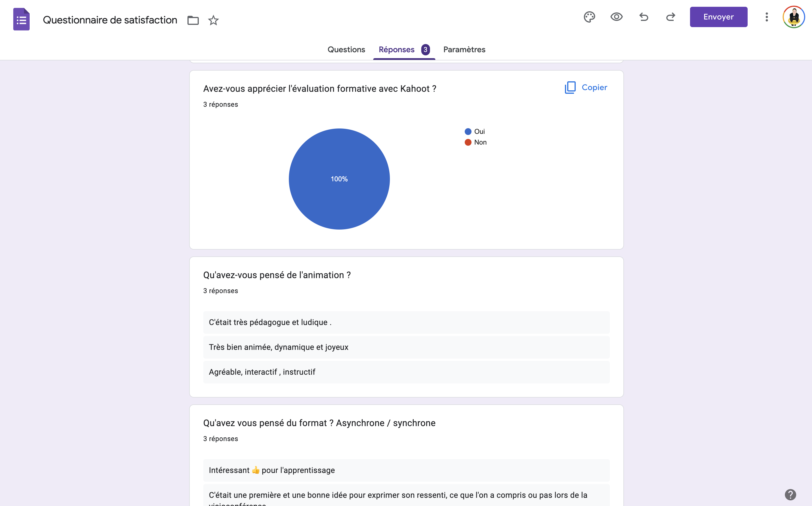Click the redo arrow icon
This screenshot has height=506, width=812.
point(671,17)
